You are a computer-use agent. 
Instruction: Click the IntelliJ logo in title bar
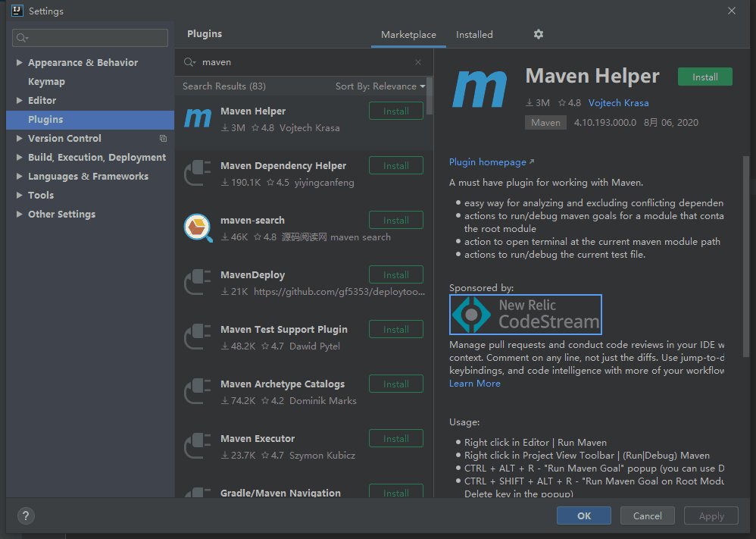[17, 11]
